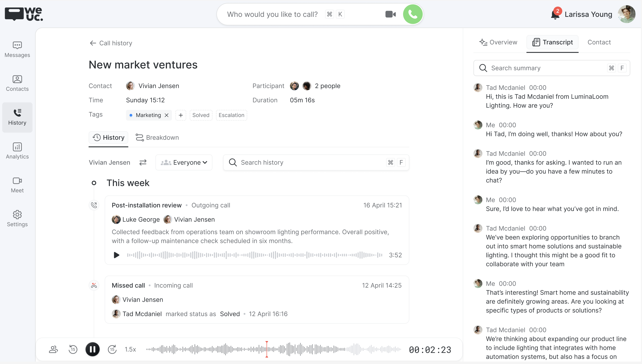This screenshot has height=364, width=642.
Task: Go back to Call history
Action: coord(111,43)
